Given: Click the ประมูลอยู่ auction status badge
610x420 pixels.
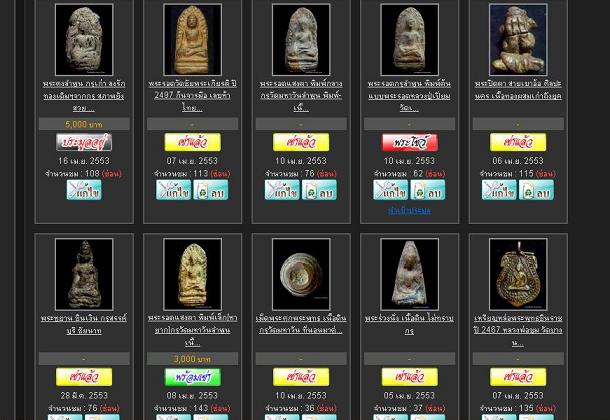Looking at the screenshot, I should click(x=84, y=143).
